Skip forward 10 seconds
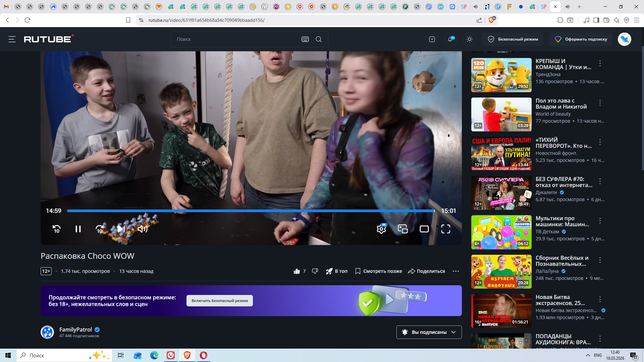Viewport: 644px width, 362px height. point(100,229)
